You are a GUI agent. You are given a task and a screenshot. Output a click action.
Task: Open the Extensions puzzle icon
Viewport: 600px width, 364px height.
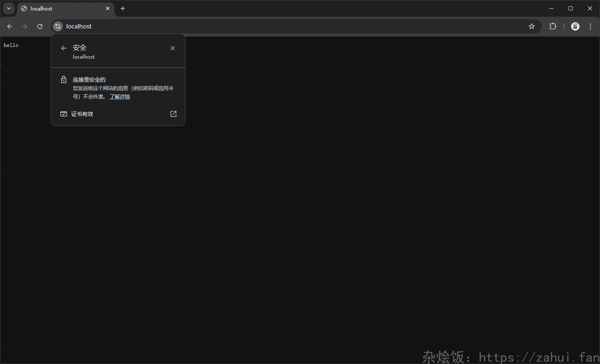[553, 26]
